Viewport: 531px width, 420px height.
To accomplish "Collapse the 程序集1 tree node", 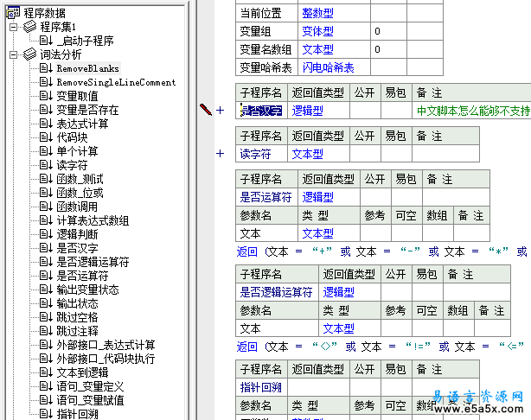I will [14, 27].
